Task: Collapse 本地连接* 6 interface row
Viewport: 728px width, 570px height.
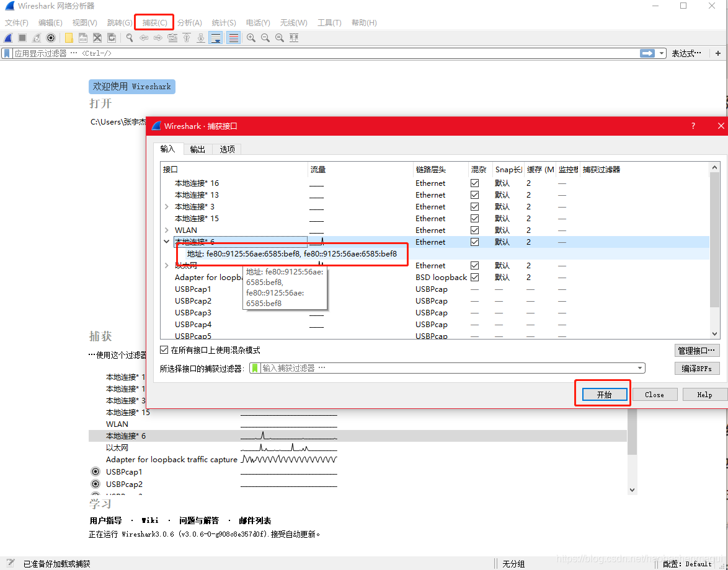Action: (167, 242)
